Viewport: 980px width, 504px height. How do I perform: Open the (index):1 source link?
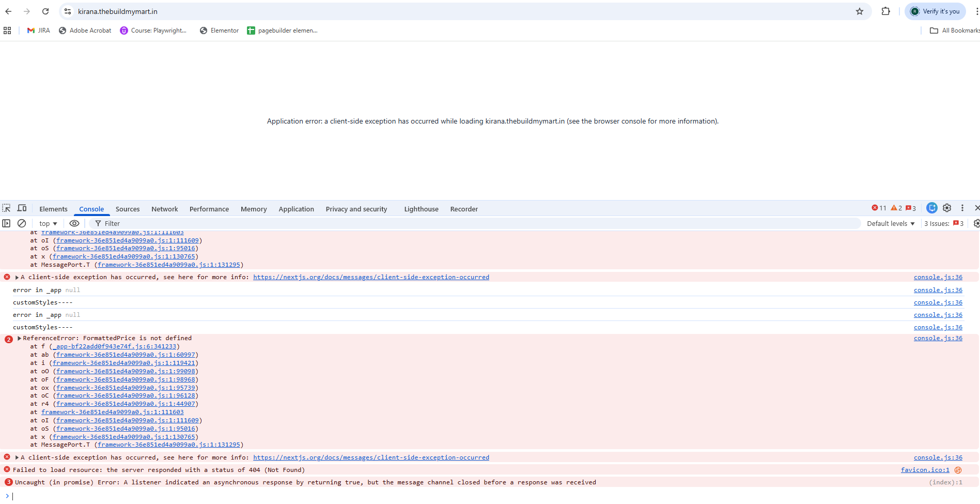click(x=946, y=482)
